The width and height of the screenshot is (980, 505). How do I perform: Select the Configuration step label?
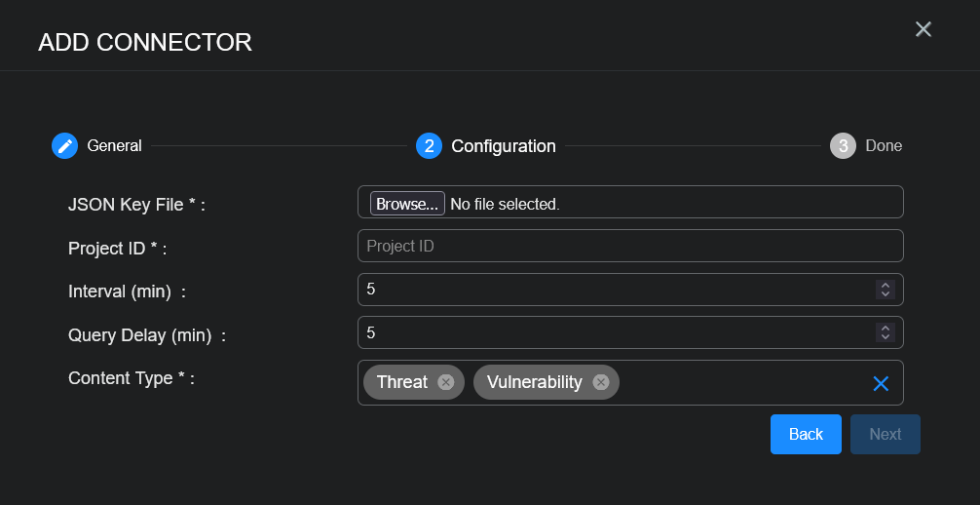click(x=503, y=146)
